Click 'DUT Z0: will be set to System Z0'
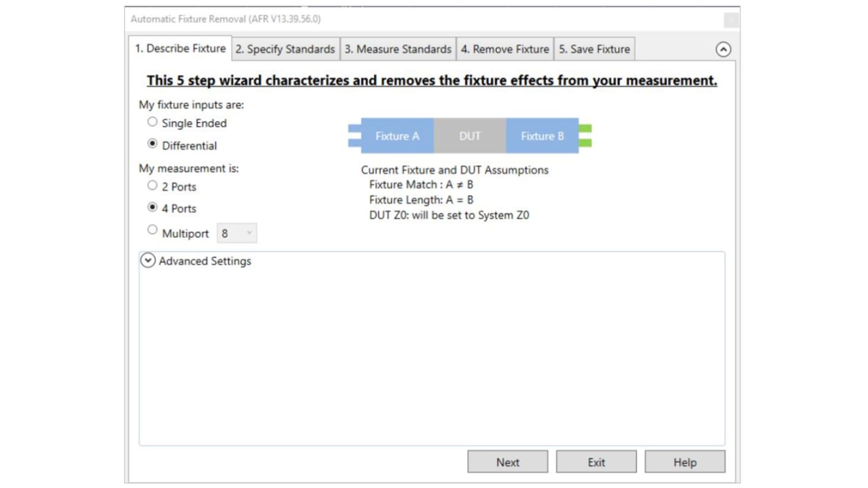Viewport: 868px width, 488px height. [x=449, y=215]
